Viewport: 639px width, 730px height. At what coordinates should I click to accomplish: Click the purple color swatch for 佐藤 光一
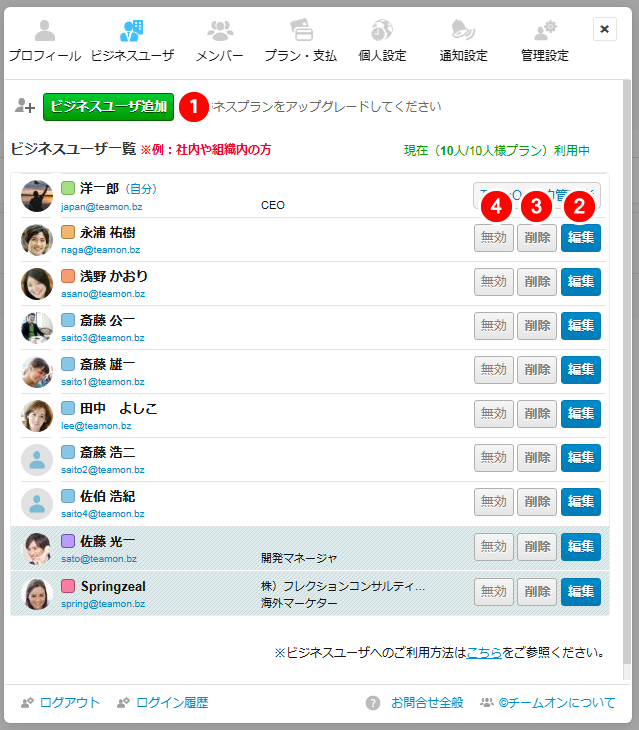tap(68, 542)
